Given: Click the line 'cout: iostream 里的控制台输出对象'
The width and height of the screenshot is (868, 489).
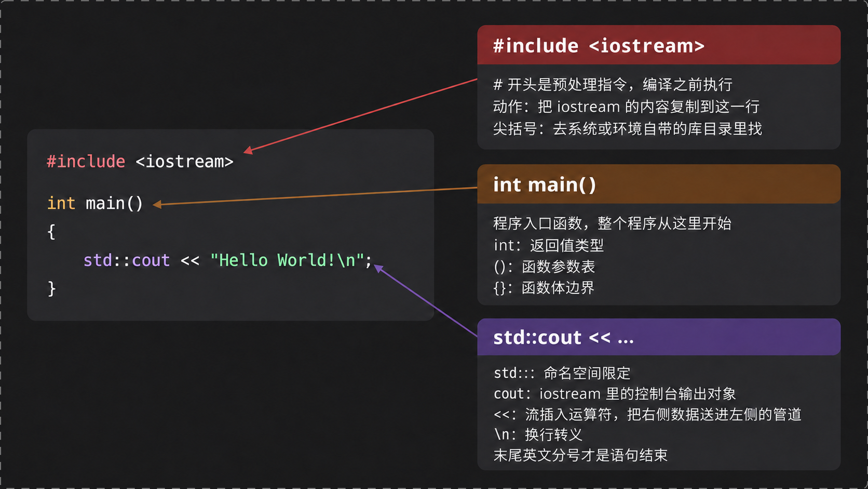Looking at the screenshot, I should (615, 394).
